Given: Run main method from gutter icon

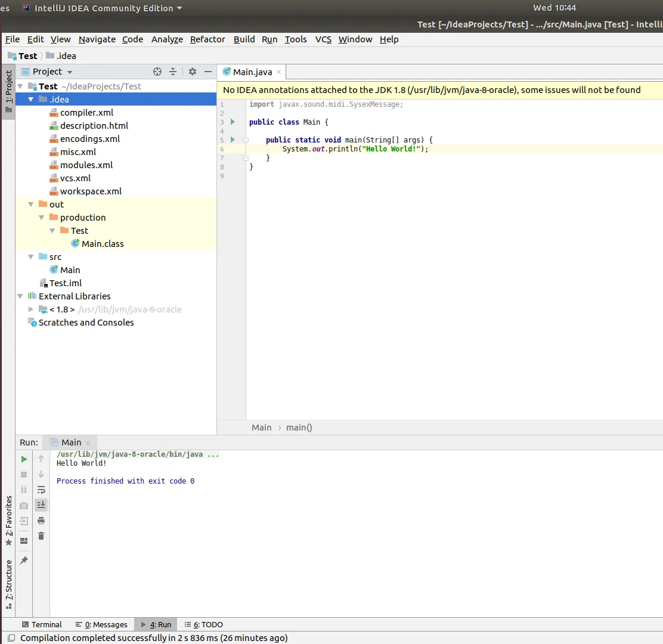Looking at the screenshot, I should [x=232, y=140].
